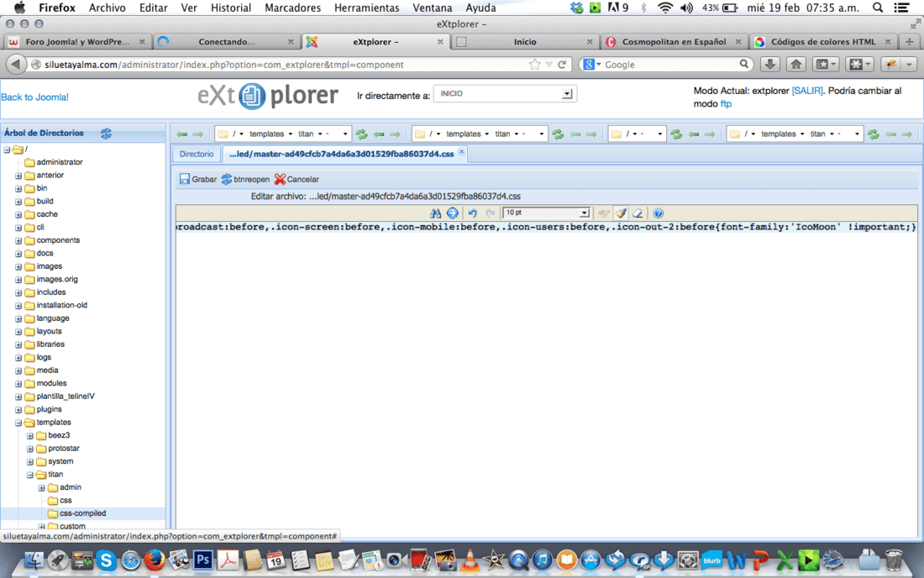This screenshot has height=578, width=924.
Task: Undo the last edit in the editor
Action: 472,213
